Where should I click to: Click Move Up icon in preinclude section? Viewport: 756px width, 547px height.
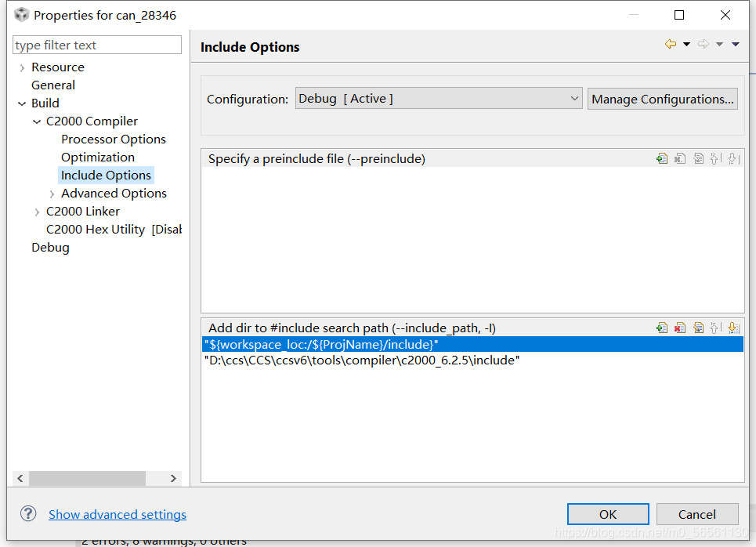pos(715,158)
